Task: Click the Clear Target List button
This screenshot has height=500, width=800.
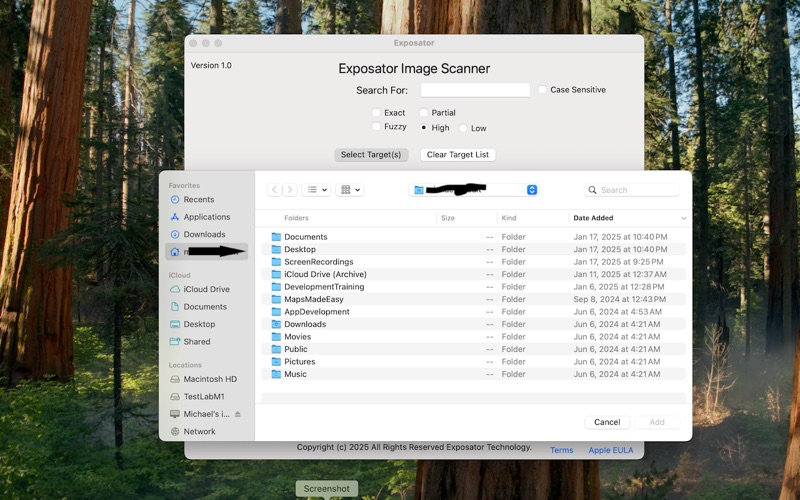Action: (x=458, y=155)
